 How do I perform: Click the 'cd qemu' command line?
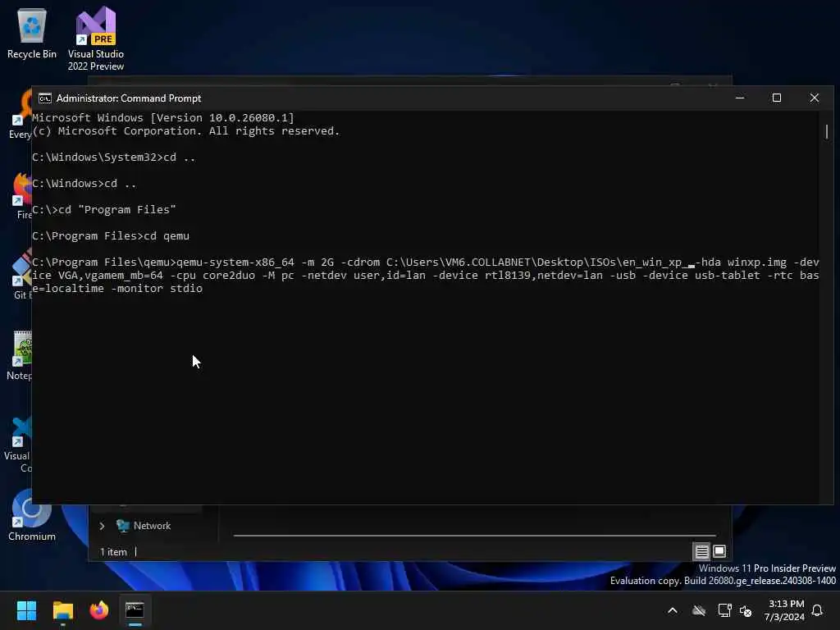point(111,236)
